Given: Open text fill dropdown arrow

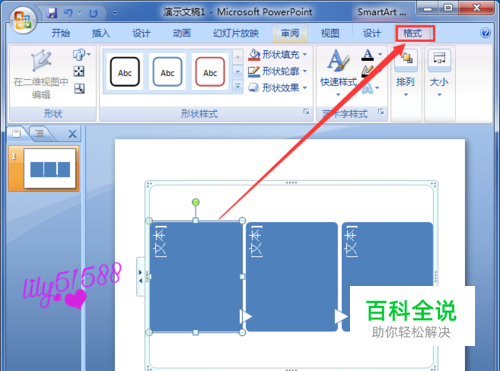Looking at the screenshot, I should (x=380, y=54).
